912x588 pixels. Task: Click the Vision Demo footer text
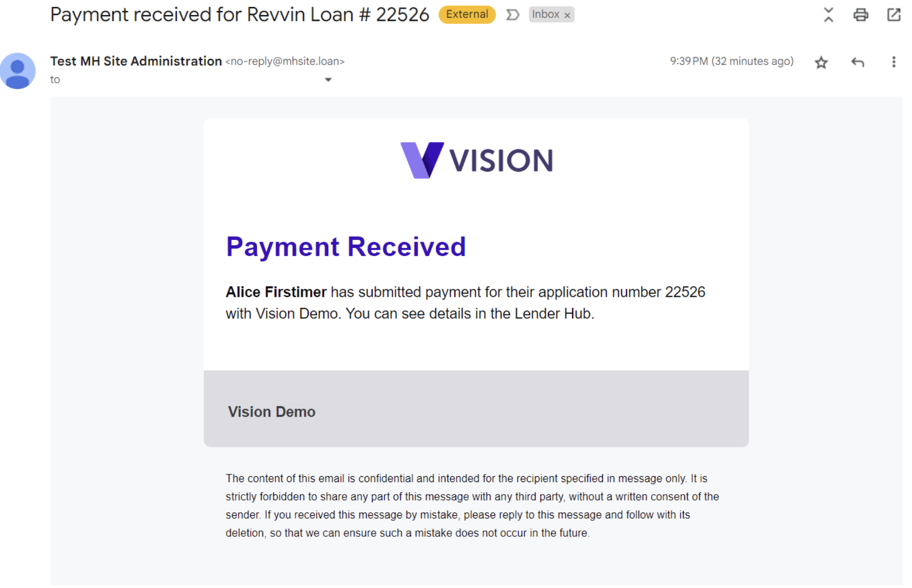coord(272,412)
